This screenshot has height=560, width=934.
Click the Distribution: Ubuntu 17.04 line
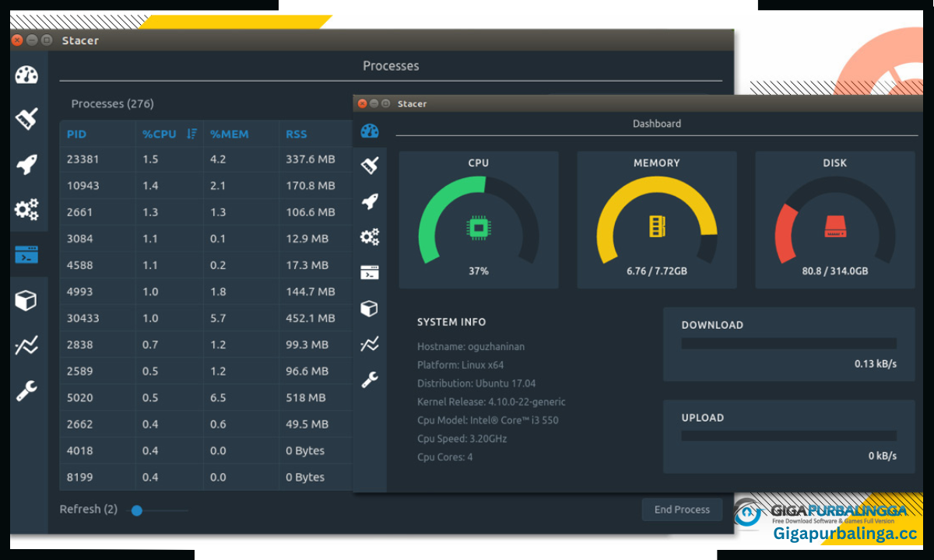476,383
